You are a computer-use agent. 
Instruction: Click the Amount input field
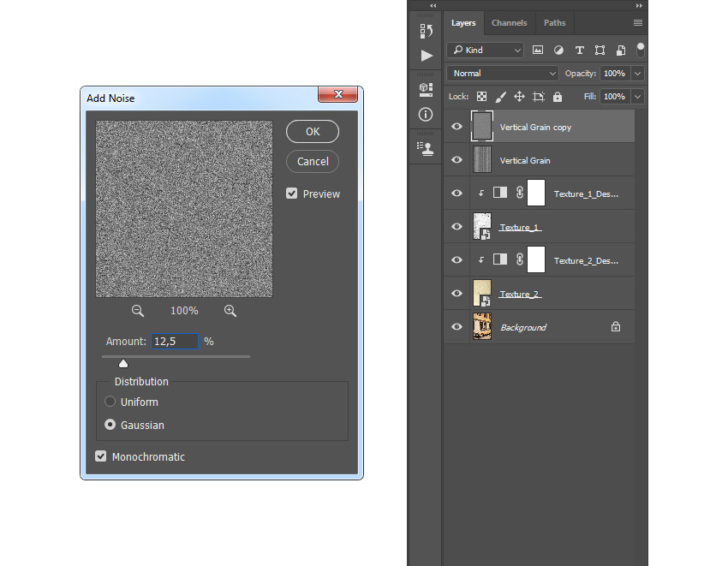coord(175,342)
